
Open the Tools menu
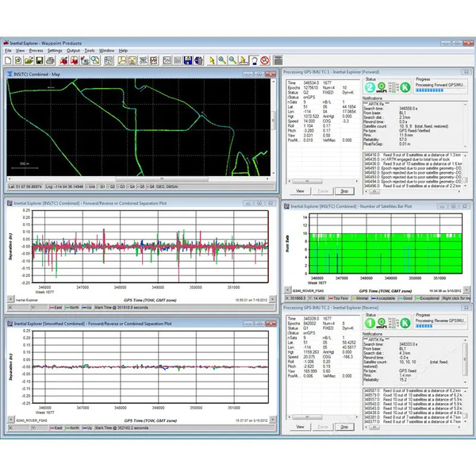pos(90,50)
